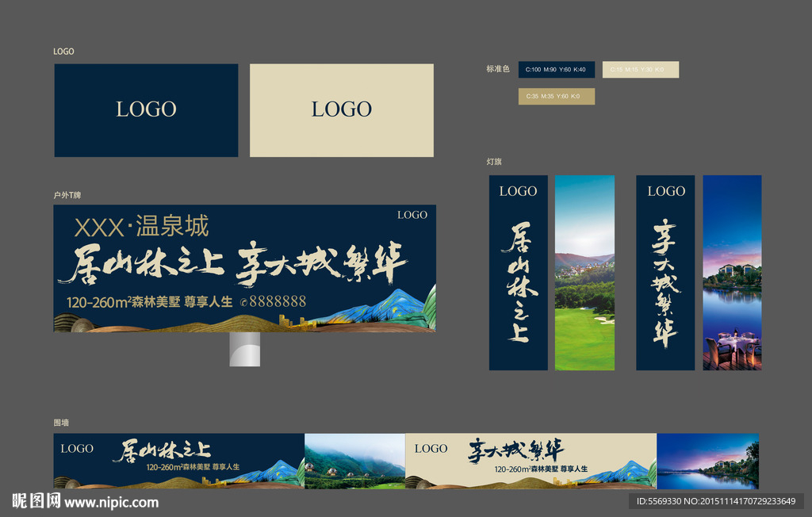
Task: Select the C:100 M:90 Y:60 K:40 swatch
Action: click(x=555, y=69)
